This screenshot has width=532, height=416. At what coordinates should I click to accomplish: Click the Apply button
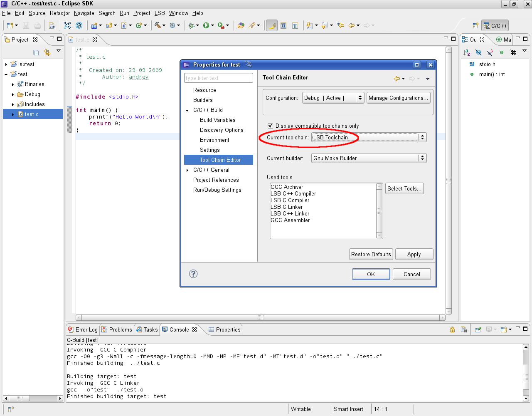pos(414,254)
